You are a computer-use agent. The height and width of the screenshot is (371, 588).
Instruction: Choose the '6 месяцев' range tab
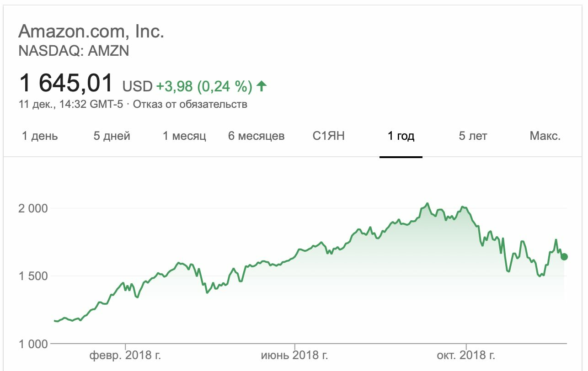tap(257, 136)
